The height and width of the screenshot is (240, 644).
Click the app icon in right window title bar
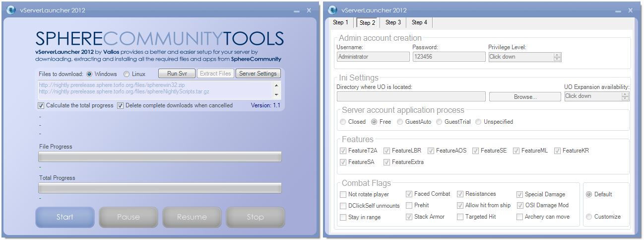(332, 10)
